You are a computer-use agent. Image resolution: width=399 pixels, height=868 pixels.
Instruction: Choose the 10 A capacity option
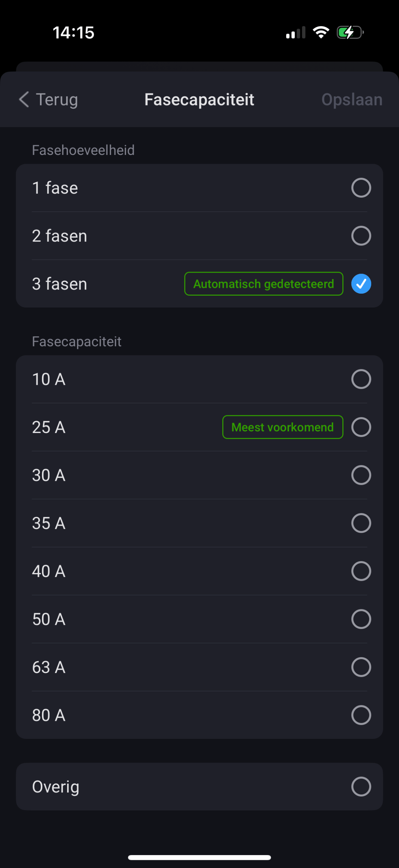click(361, 379)
